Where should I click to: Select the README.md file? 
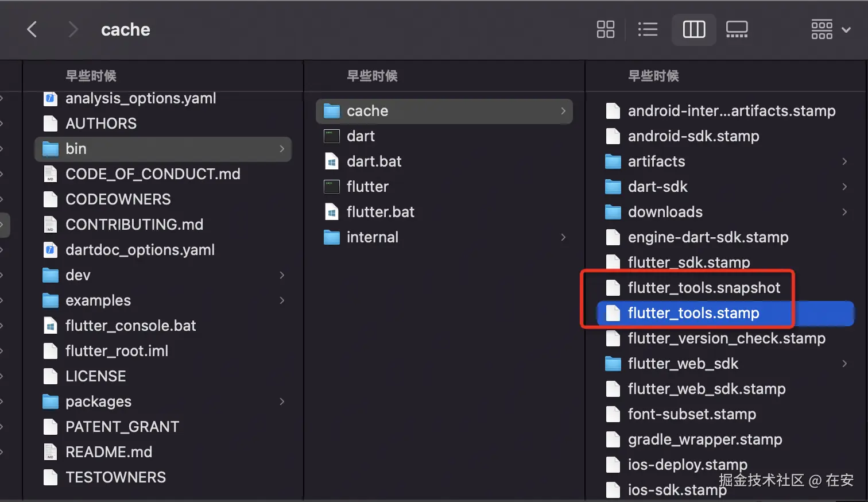108,452
